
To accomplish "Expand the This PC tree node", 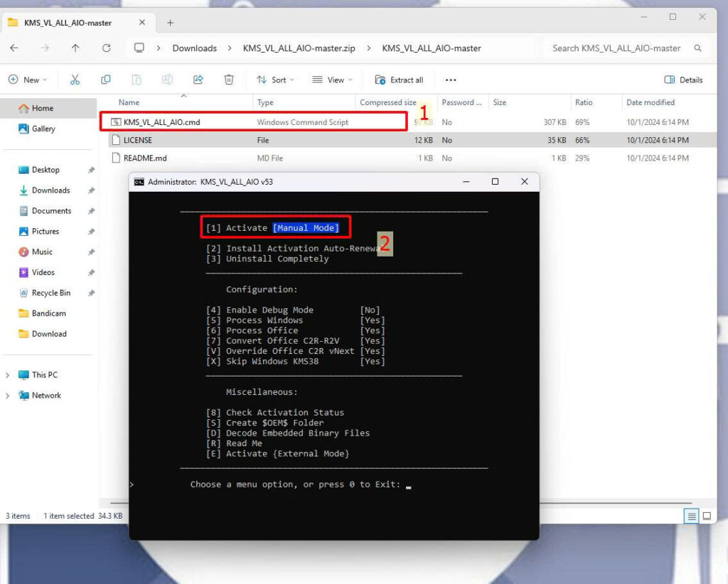I will tap(8, 375).
